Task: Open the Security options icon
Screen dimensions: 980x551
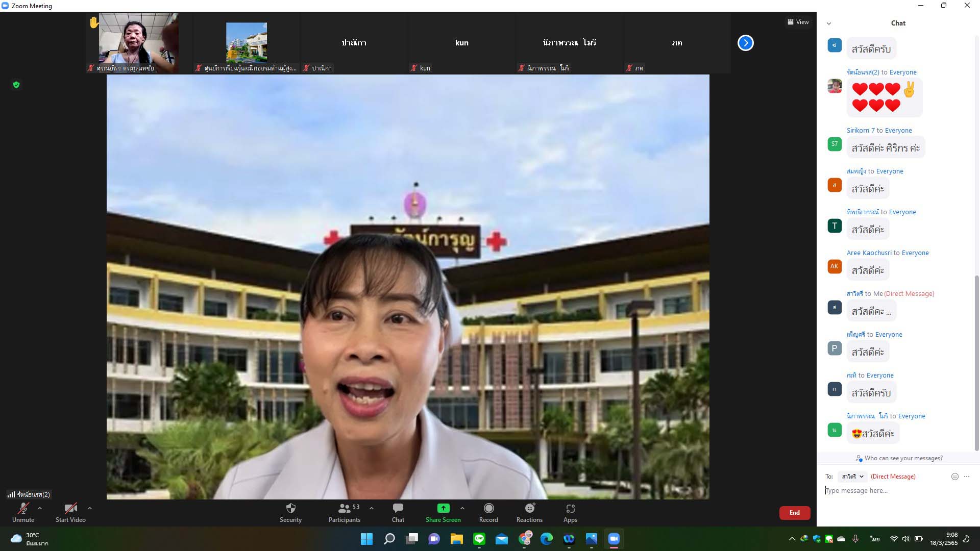Action: pyautogui.click(x=290, y=508)
